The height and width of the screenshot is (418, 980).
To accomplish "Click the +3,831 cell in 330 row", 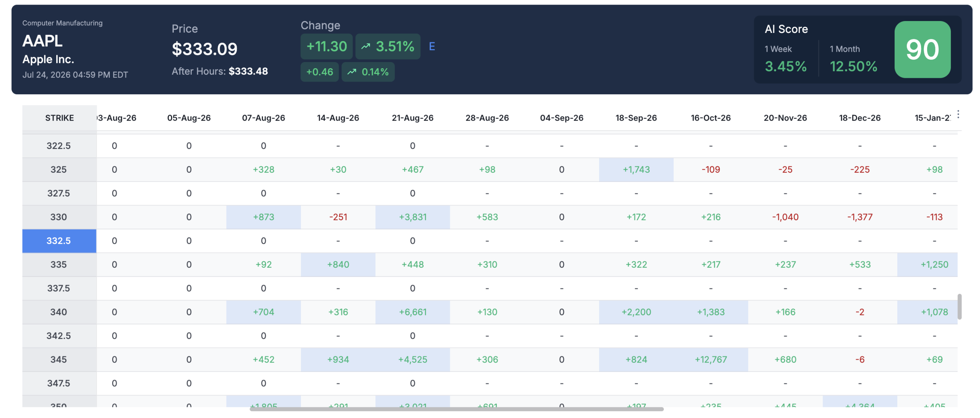I will click(x=412, y=217).
